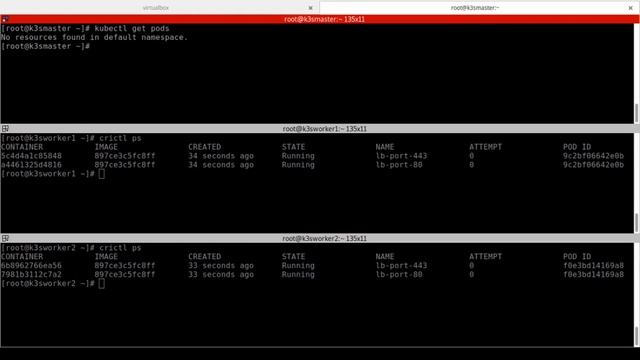The height and width of the screenshot is (360, 640).
Task: Click 'crictl ps' command in k3sworker2 pane
Action: 120,248
